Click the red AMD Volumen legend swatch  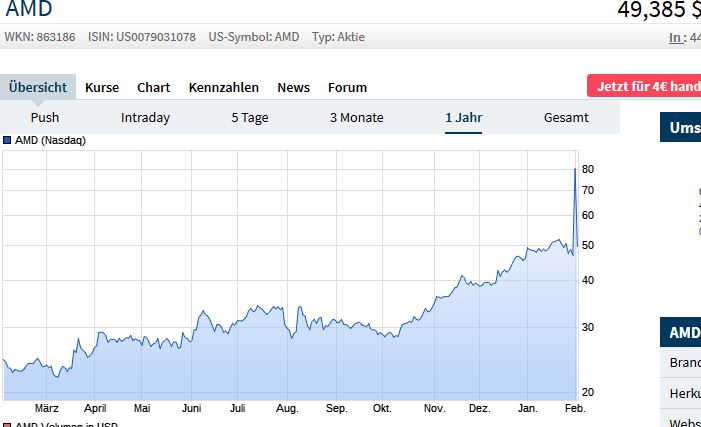7,425
